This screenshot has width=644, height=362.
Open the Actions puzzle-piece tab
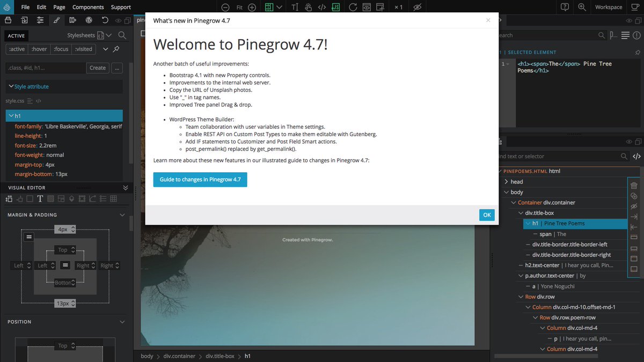(x=72, y=20)
